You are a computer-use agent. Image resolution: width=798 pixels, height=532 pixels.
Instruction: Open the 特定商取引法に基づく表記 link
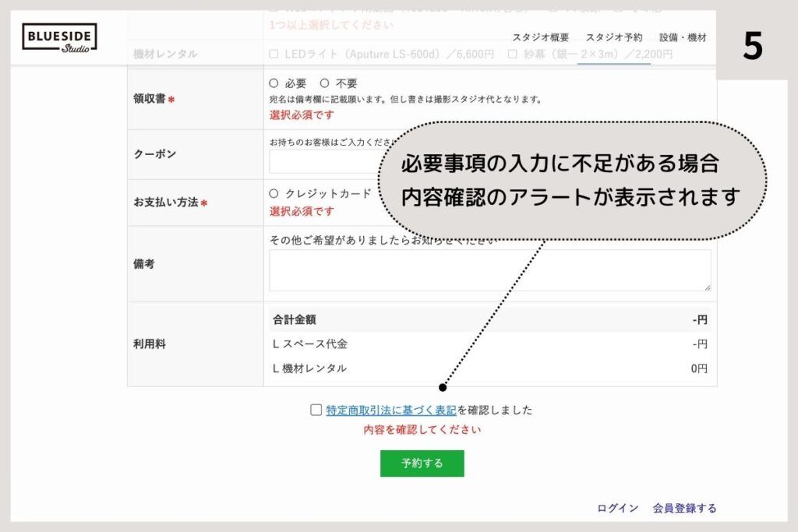point(391,410)
